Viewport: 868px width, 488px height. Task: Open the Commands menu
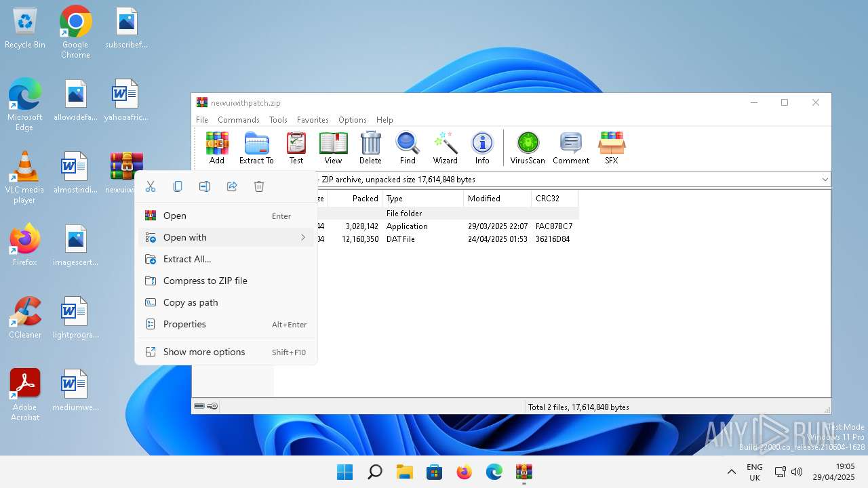pos(239,120)
